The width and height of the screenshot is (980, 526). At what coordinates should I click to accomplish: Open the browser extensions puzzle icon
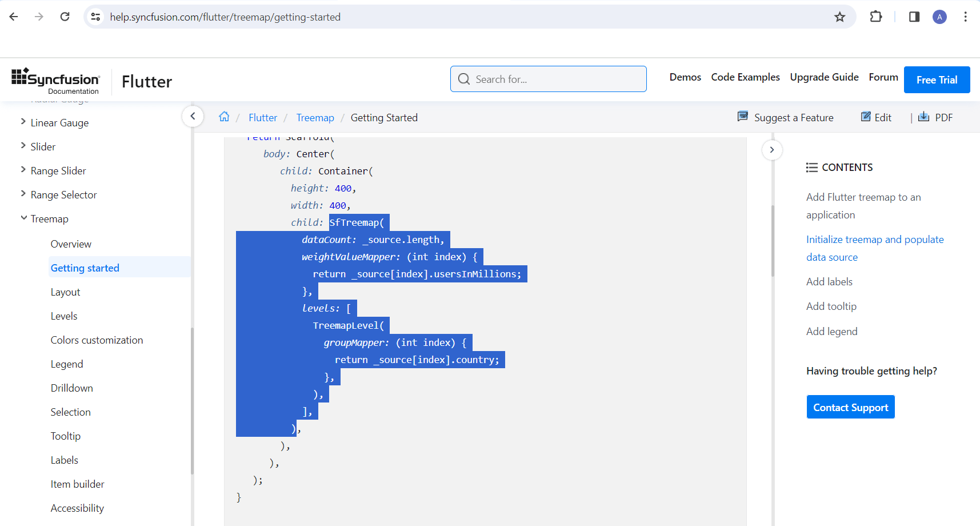click(x=875, y=17)
